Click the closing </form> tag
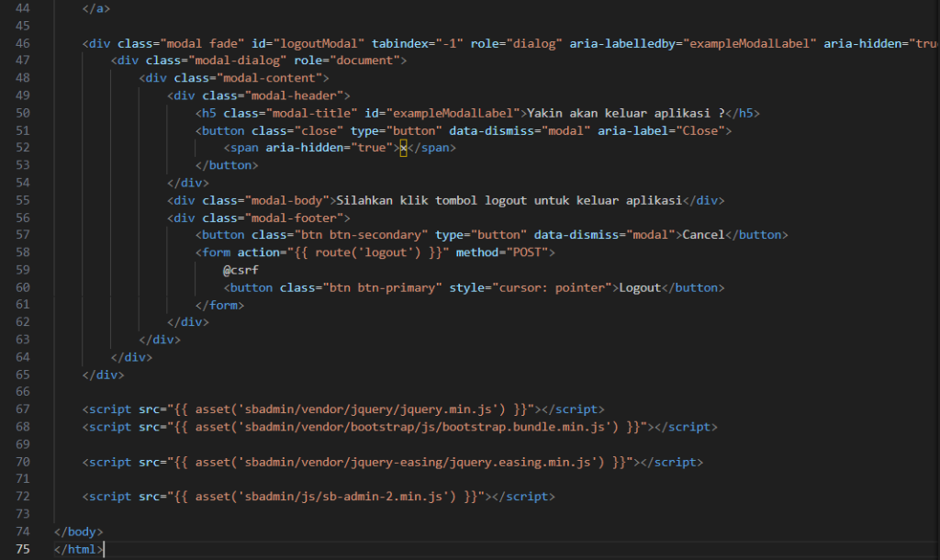Screen dimensions: 940x560 219,305
